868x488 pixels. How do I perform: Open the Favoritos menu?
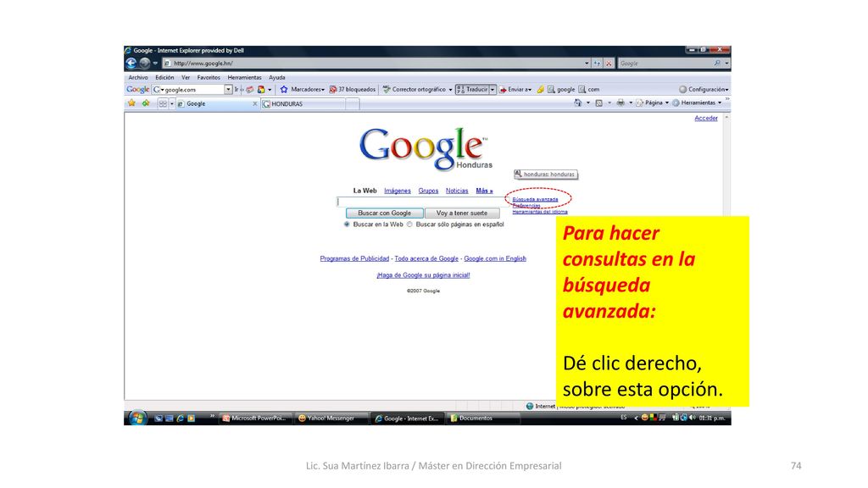click(209, 77)
